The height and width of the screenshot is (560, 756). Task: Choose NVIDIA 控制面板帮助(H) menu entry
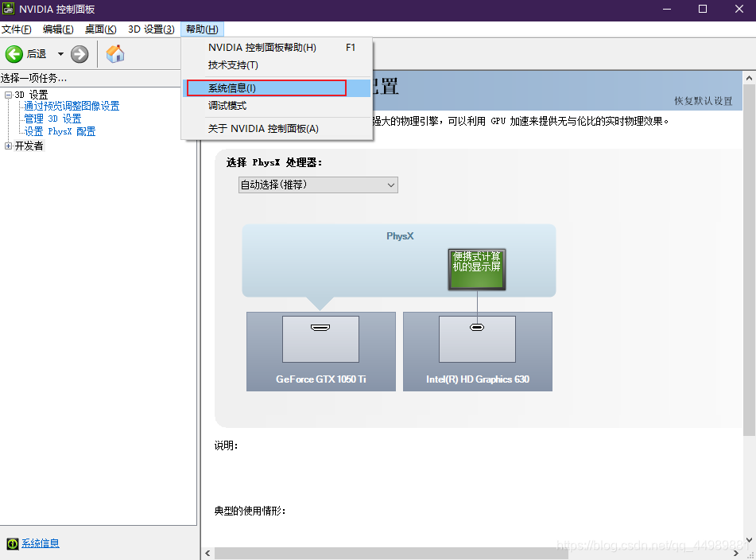[277, 47]
